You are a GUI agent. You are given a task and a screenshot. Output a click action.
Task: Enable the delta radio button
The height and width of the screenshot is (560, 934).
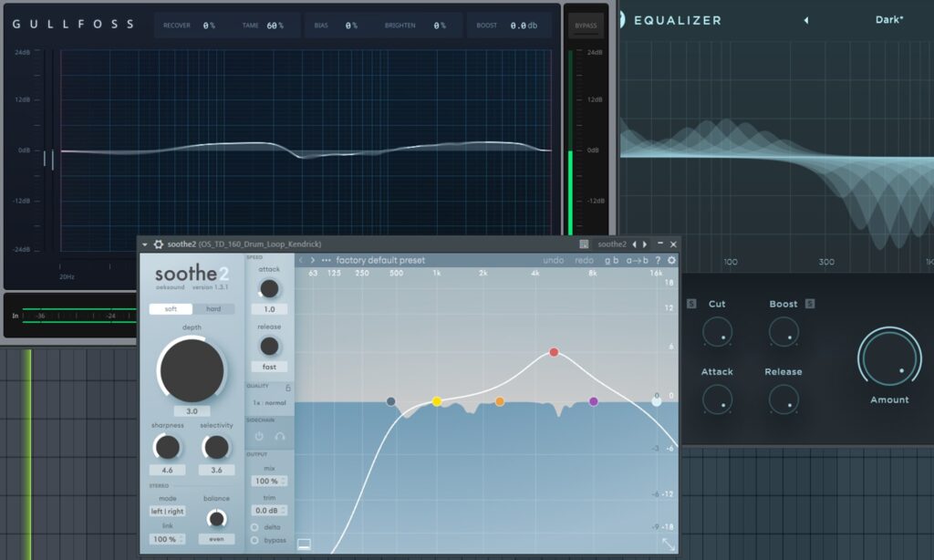[255, 527]
